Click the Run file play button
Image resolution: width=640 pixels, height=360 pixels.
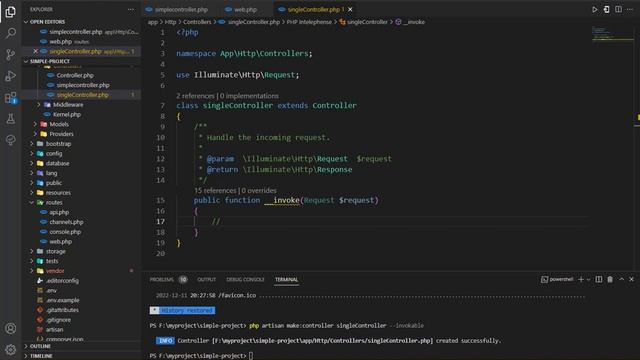(595, 9)
